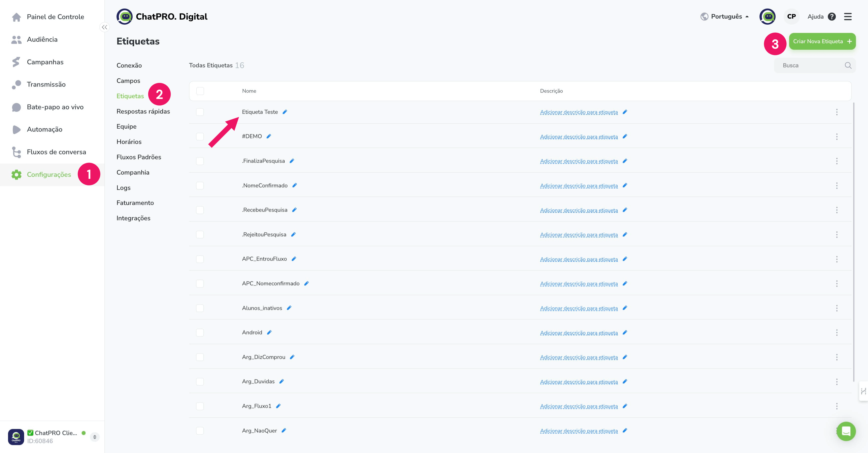This screenshot has height=453, width=868.
Task: Open three-dot options for Android
Action: tap(836, 333)
